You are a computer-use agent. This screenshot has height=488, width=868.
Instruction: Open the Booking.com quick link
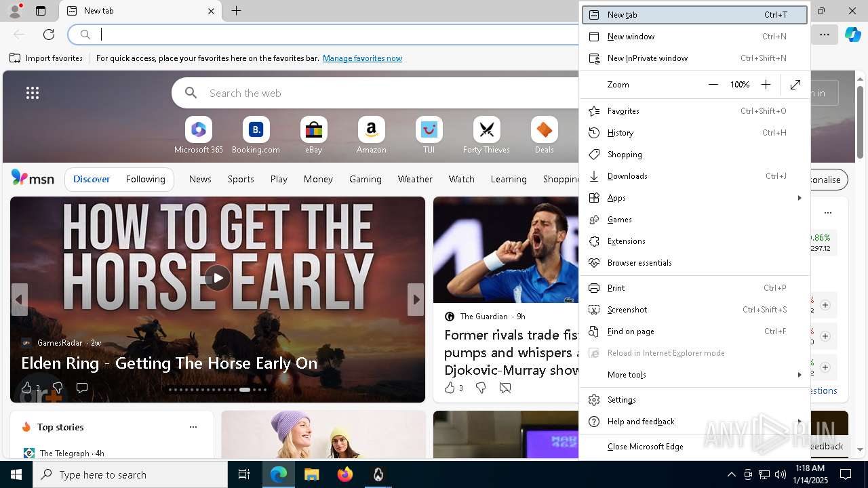pos(256,136)
